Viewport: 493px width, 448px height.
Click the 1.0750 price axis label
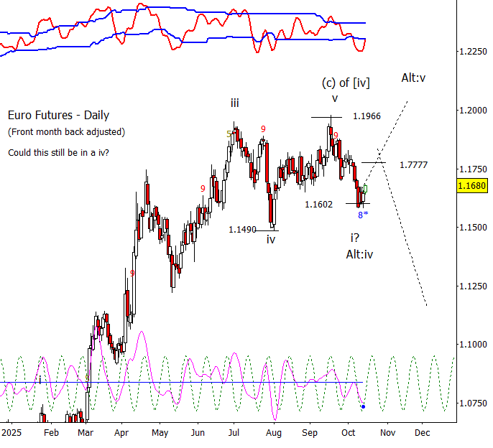[x=473, y=403]
